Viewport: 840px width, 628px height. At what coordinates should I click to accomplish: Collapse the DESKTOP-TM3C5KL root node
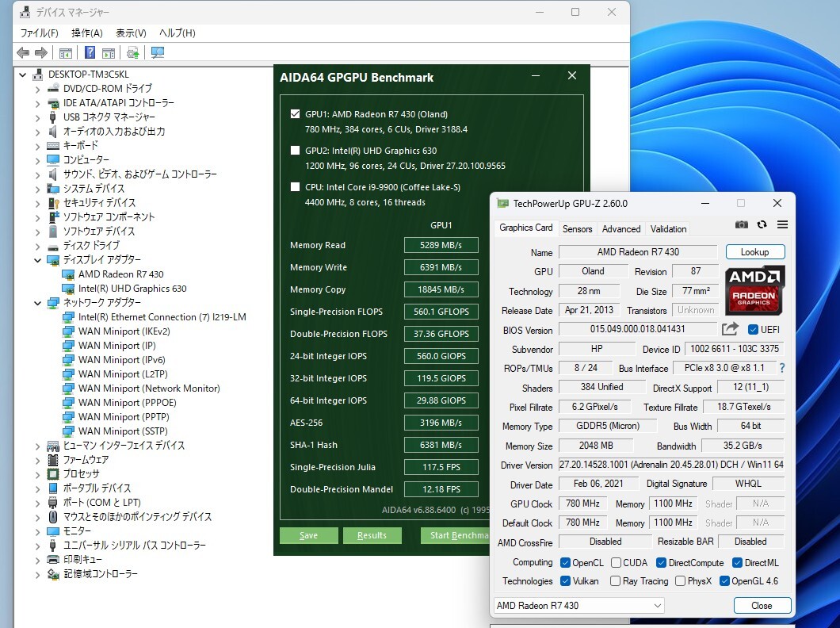point(22,75)
